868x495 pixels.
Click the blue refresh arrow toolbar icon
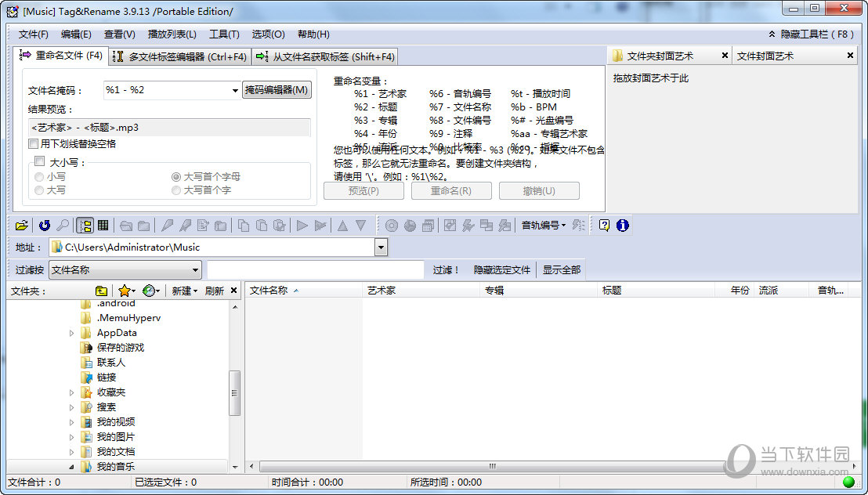[x=45, y=226]
